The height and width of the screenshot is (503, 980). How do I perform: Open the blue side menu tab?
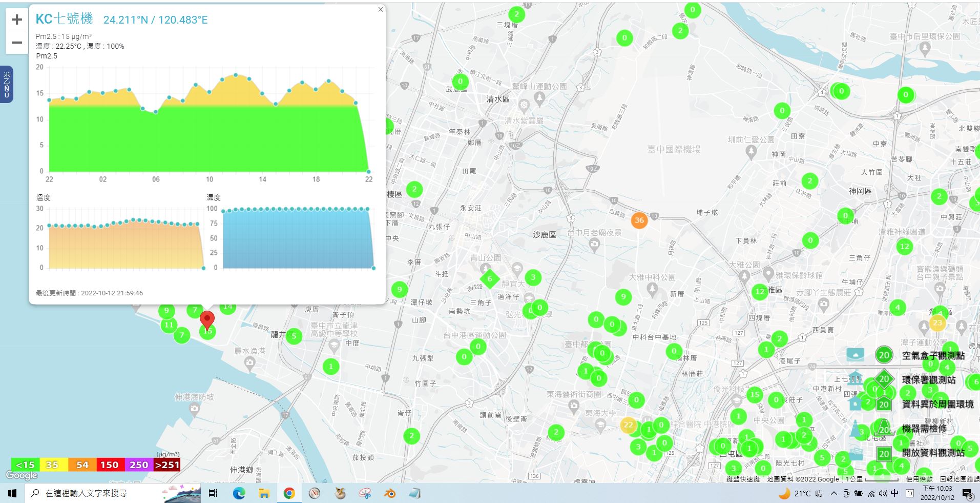tap(7, 85)
